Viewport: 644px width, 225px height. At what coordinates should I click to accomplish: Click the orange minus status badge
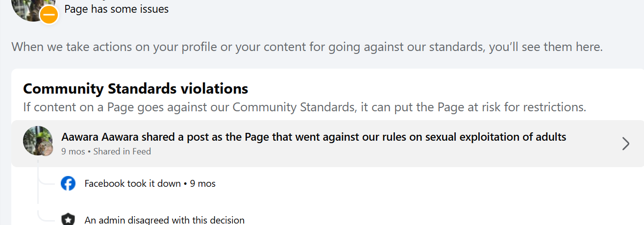coord(49,15)
